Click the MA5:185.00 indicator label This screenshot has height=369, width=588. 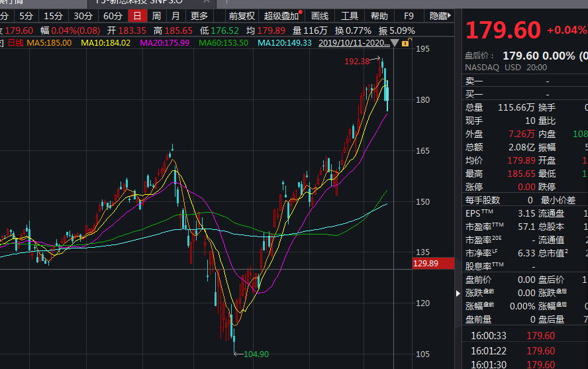(x=49, y=43)
